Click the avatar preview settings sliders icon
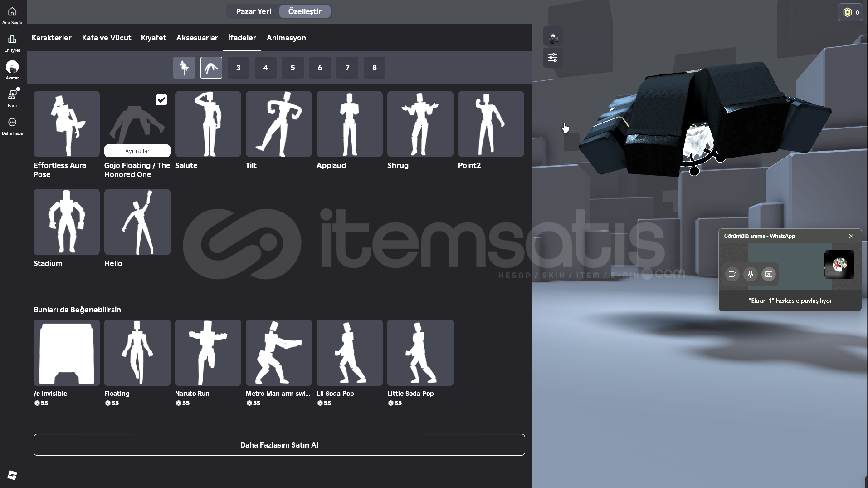Screen dimensions: 868x488 coord(553,58)
